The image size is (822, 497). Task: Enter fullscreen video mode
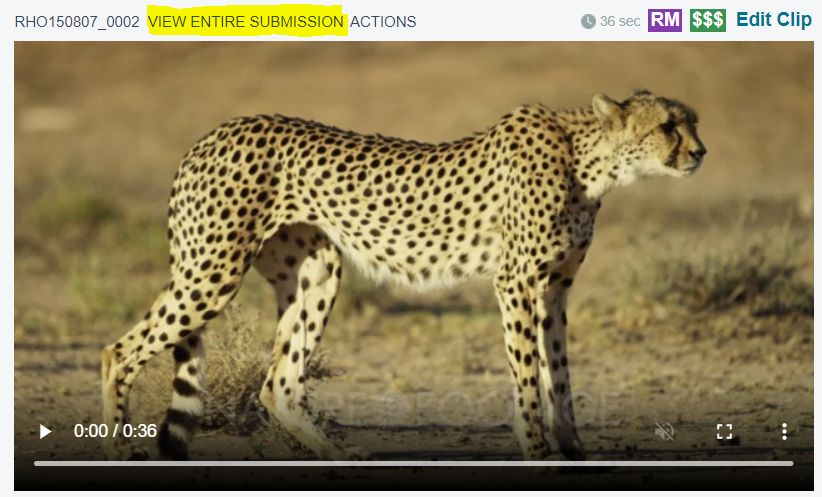click(x=724, y=431)
